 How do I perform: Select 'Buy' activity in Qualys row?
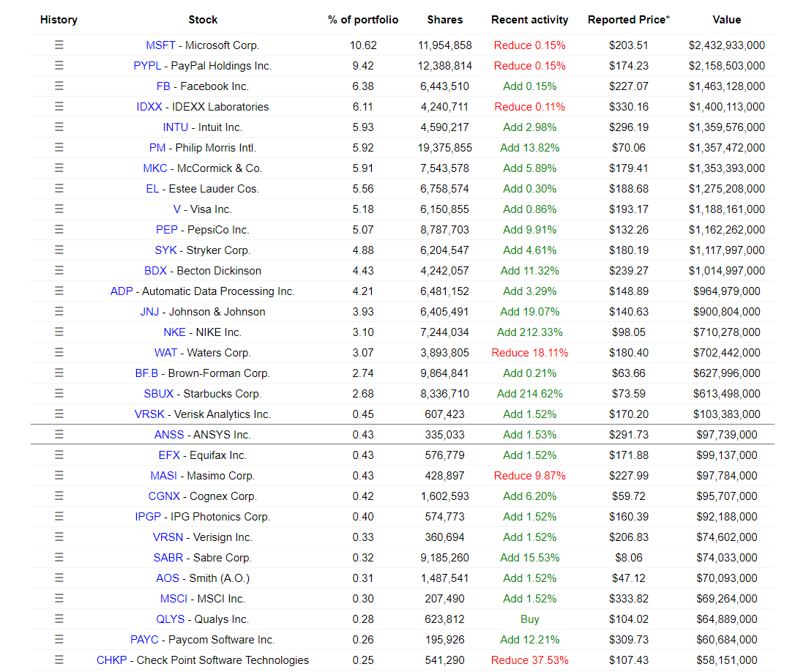(529, 619)
